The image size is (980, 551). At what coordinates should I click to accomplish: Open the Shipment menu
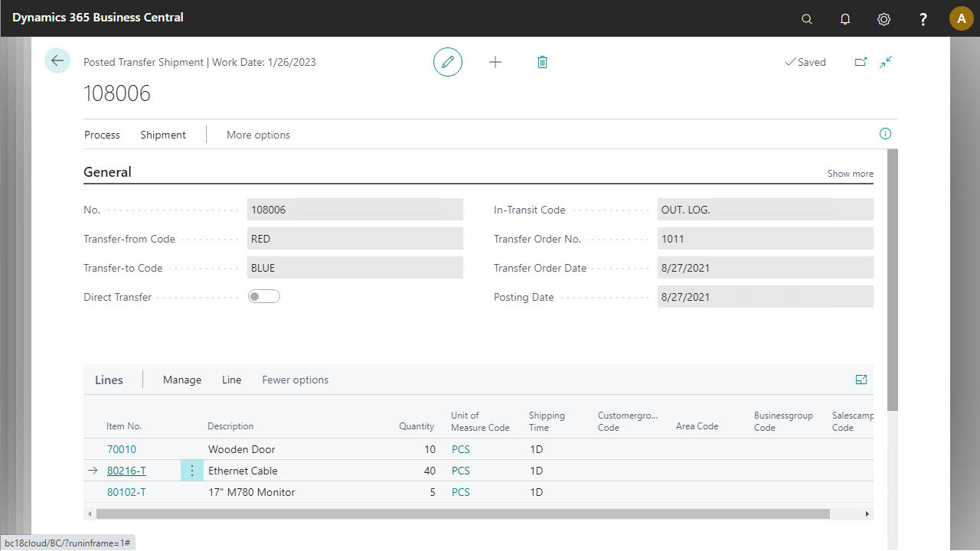tap(163, 135)
